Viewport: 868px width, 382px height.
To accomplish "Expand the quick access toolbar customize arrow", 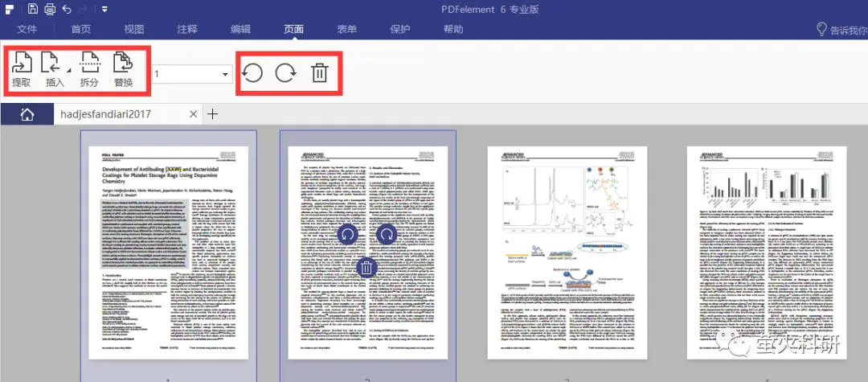I will click(x=105, y=10).
